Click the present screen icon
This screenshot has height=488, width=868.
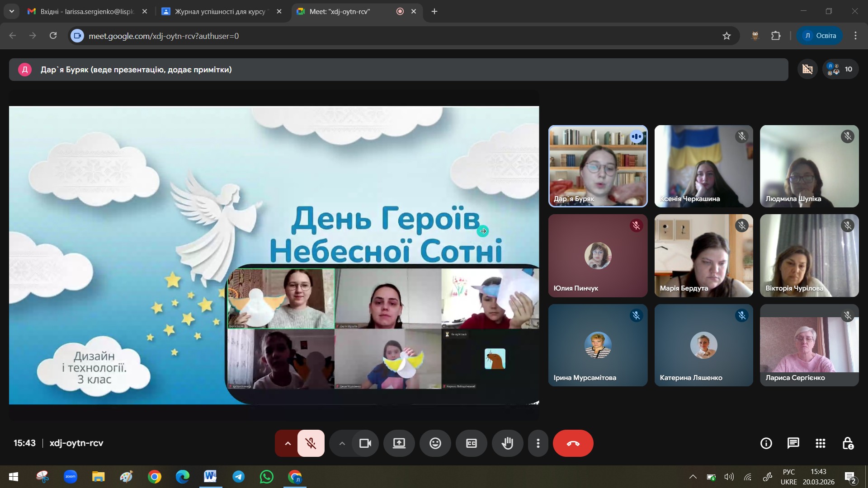point(399,443)
